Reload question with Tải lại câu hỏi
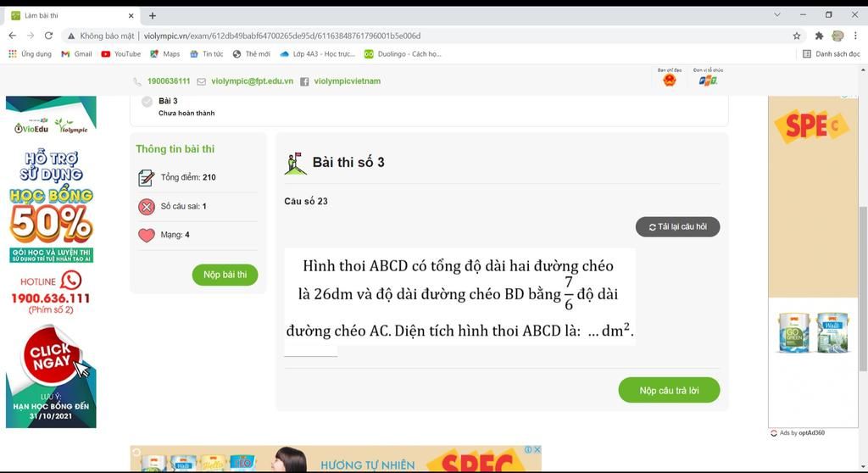This screenshot has width=868, height=473. 677,226
